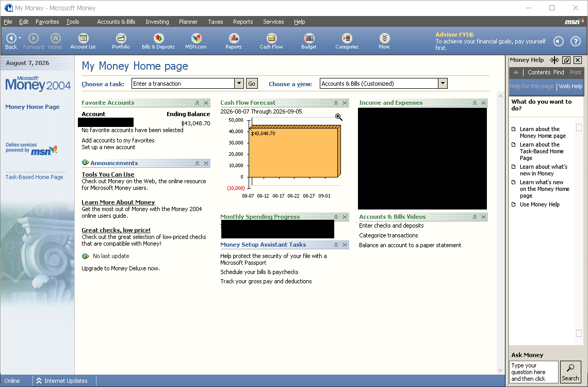Open Add accounts to my favorites link
588x387 pixels.
(x=118, y=140)
